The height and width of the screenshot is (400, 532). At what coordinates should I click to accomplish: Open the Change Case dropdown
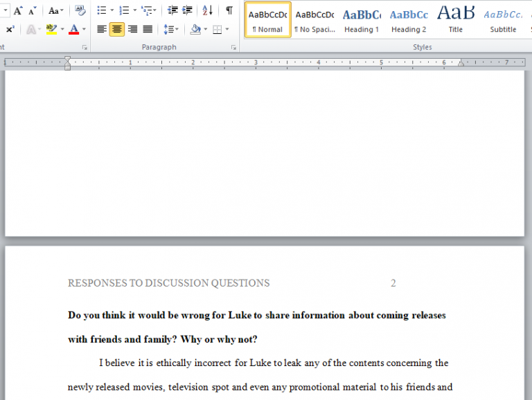pos(55,10)
